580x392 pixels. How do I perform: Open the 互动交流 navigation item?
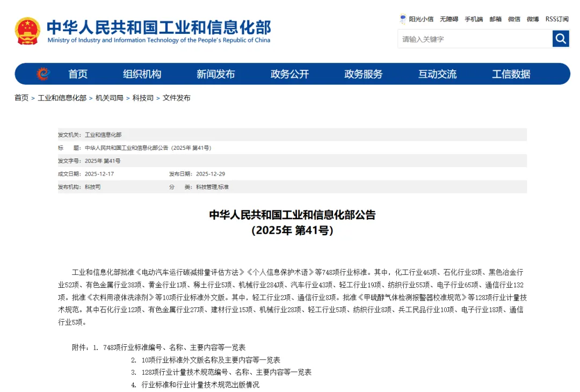[437, 74]
